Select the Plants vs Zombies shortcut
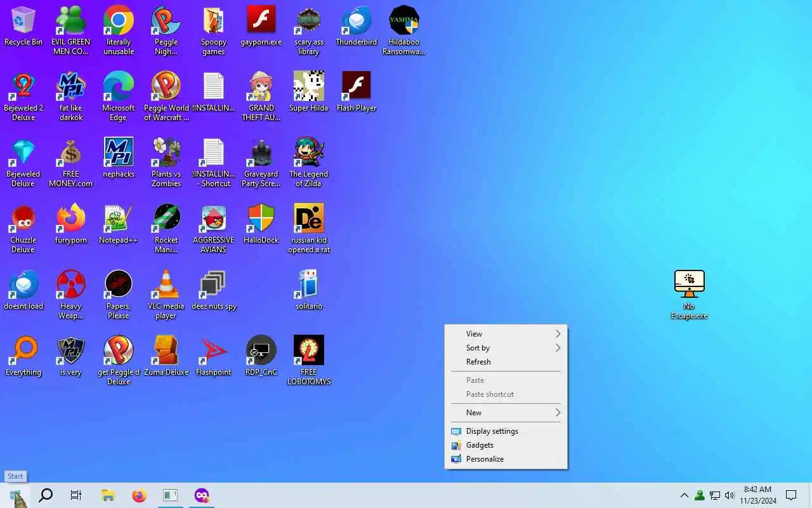 coord(166,163)
